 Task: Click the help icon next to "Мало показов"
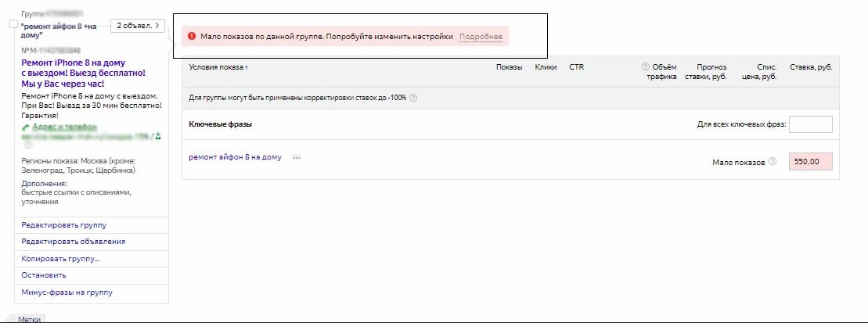point(773,162)
